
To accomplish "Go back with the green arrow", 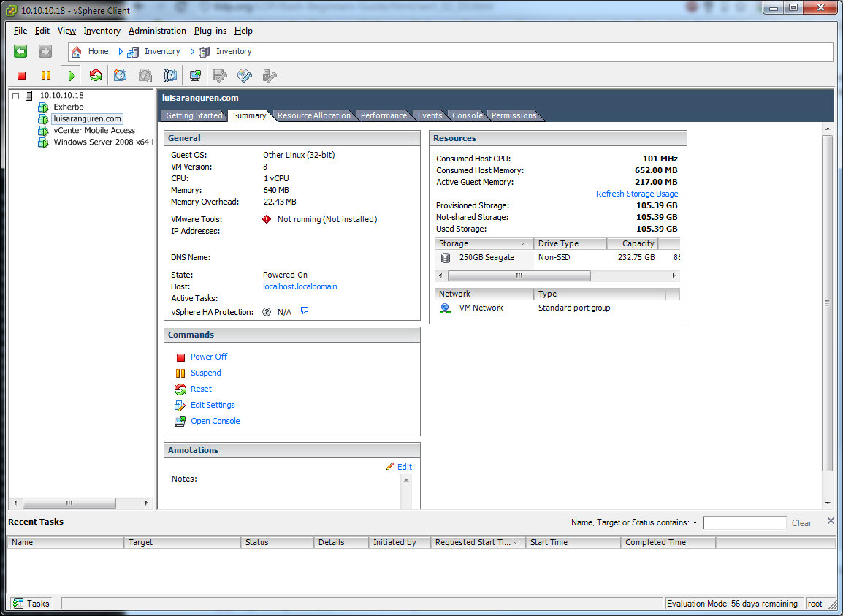I will click(x=20, y=51).
